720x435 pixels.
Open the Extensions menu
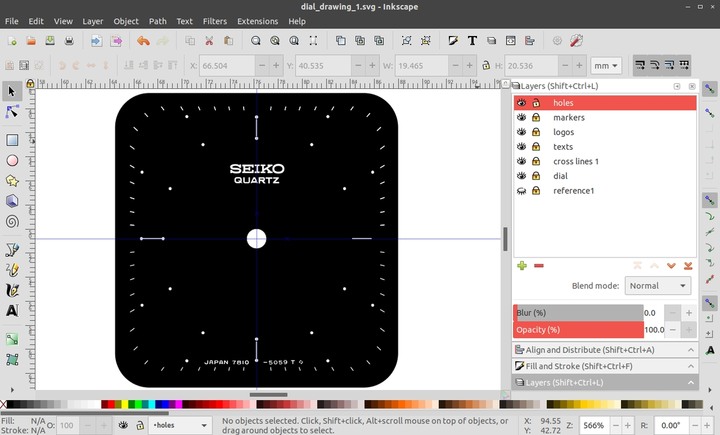point(258,21)
